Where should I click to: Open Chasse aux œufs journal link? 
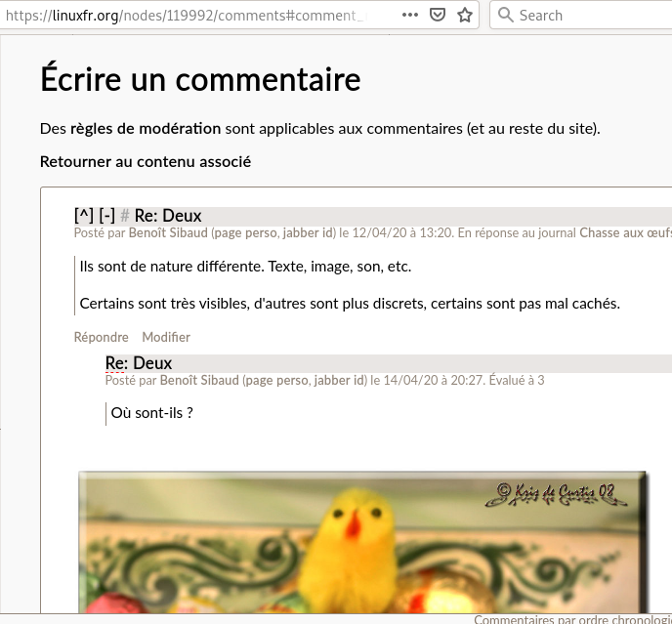pyautogui.click(x=625, y=233)
